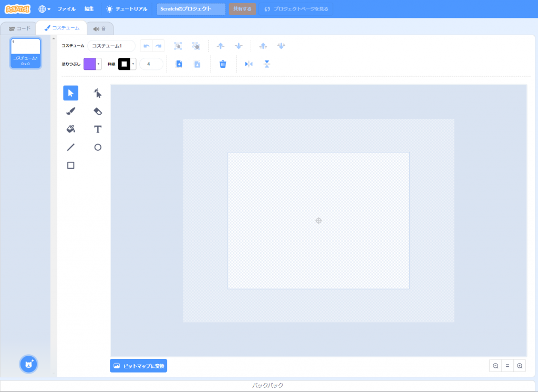The width and height of the screenshot is (538, 392).
Task: Click the trash delete icon
Action: 223,64
